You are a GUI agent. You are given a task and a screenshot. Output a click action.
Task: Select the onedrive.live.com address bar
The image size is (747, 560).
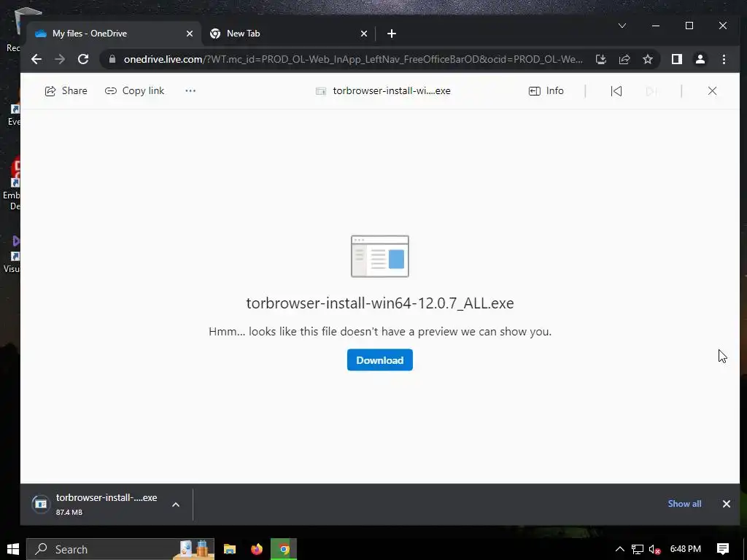click(353, 59)
